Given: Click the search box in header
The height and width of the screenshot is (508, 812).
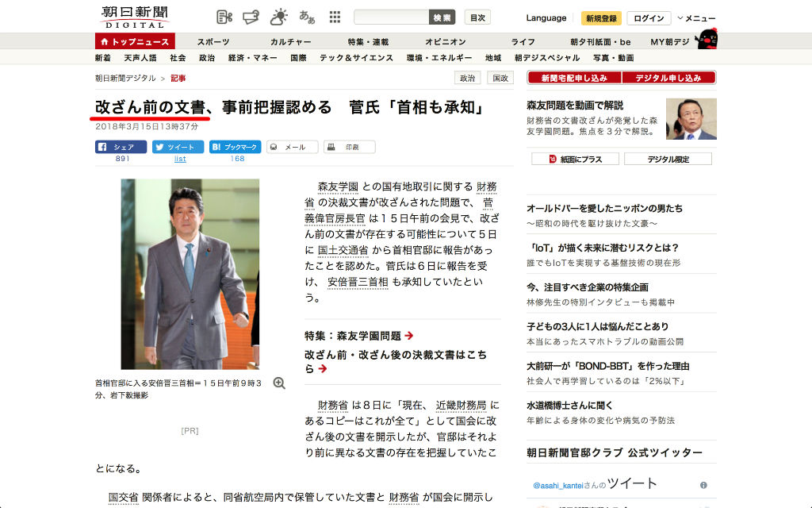Looking at the screenshot, I should (392, 17).
